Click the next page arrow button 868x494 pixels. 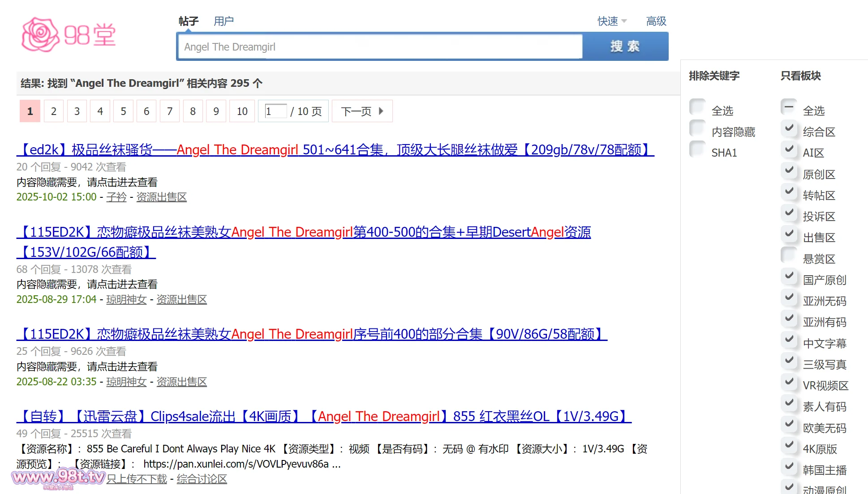(x=362, y=111)
